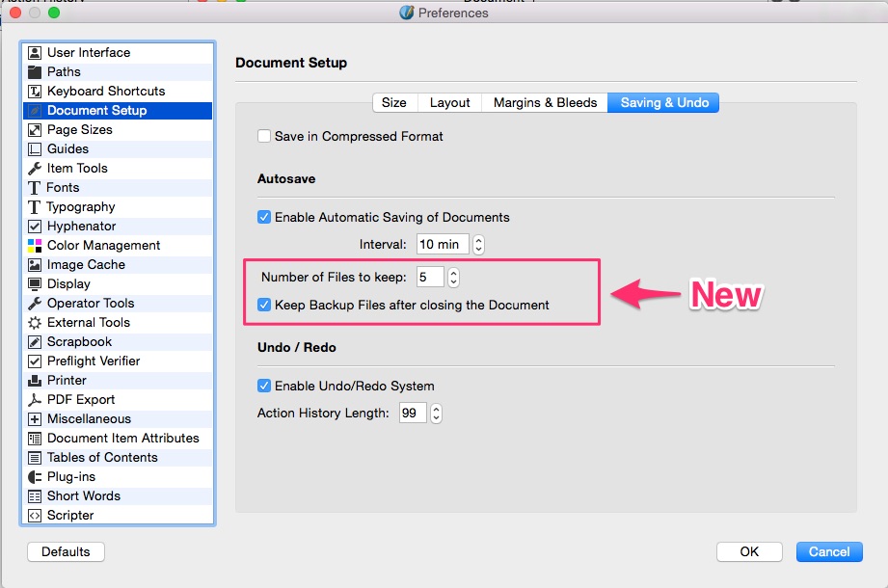888x588 pixels.
Task: Click the autosave Interval stepper arrows
Action: pyautogui.click(x=478, y=245)
